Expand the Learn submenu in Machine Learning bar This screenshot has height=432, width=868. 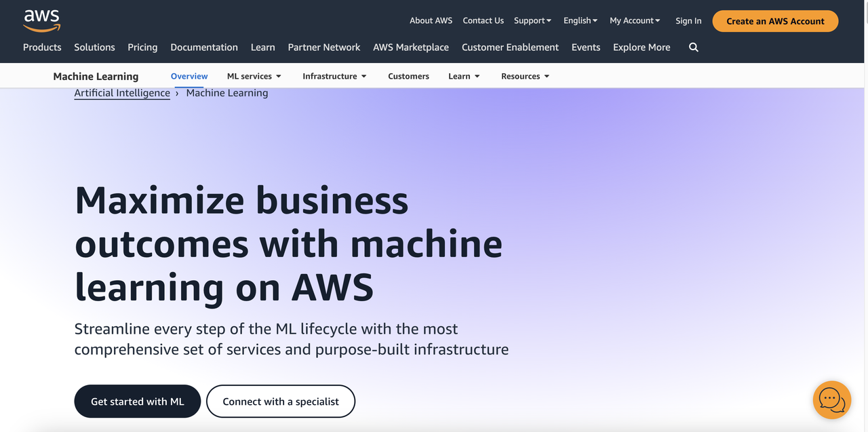pyautogui.click(x=464, y=77)
